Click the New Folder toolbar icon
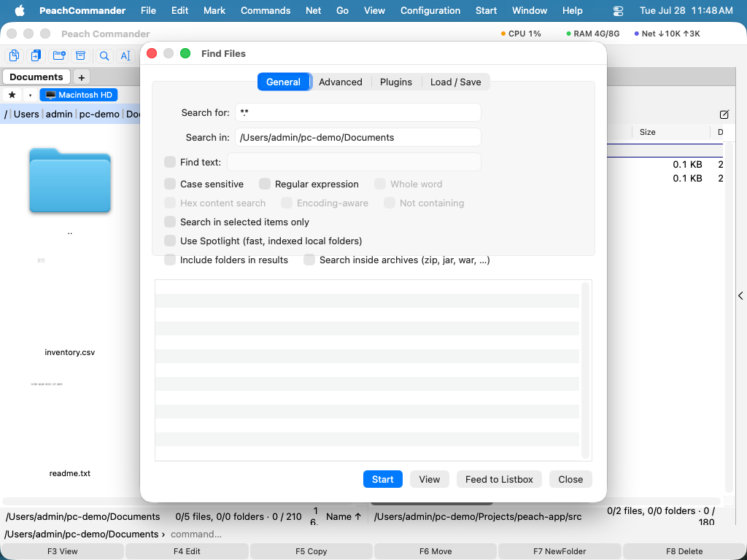 (59, 55)
